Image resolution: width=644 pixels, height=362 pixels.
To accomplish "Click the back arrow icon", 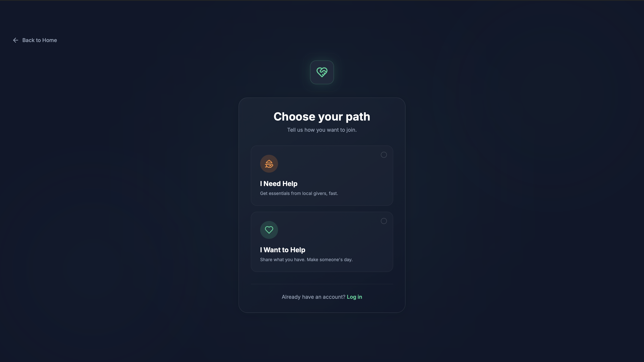I will click(15, 40).
